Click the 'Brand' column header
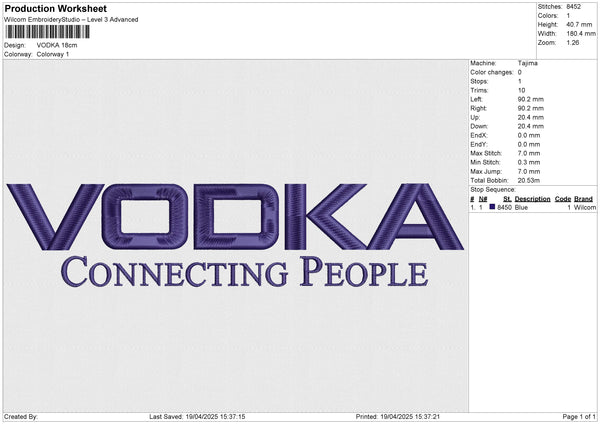 click(x=583, y=199)
